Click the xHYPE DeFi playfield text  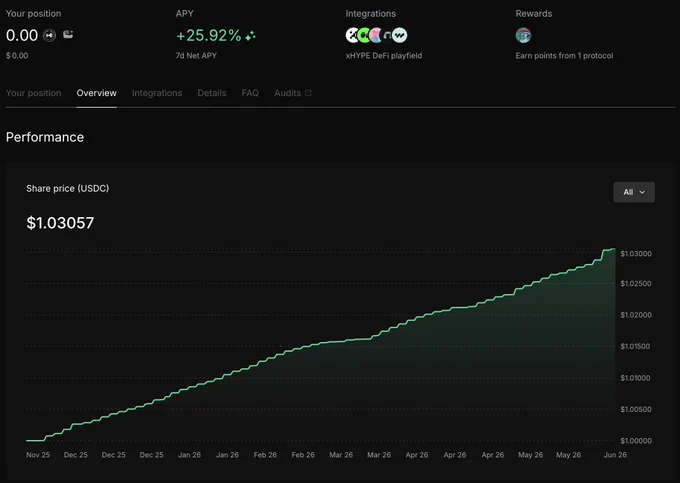[384, 55]
